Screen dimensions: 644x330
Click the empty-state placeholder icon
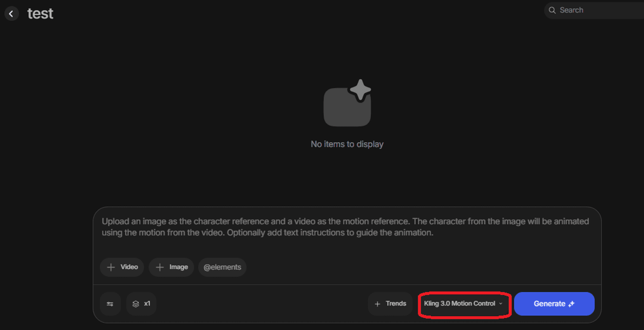click(x=347, y=104)
